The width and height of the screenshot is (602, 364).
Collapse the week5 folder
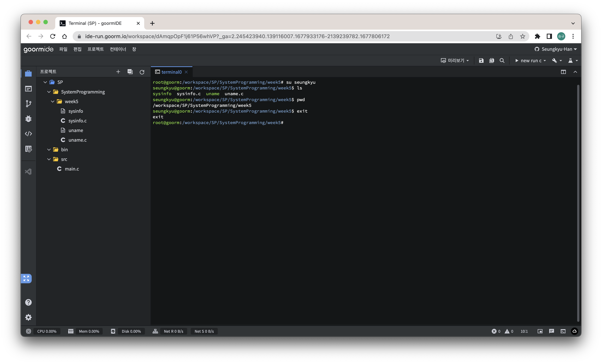click(52, 102)
